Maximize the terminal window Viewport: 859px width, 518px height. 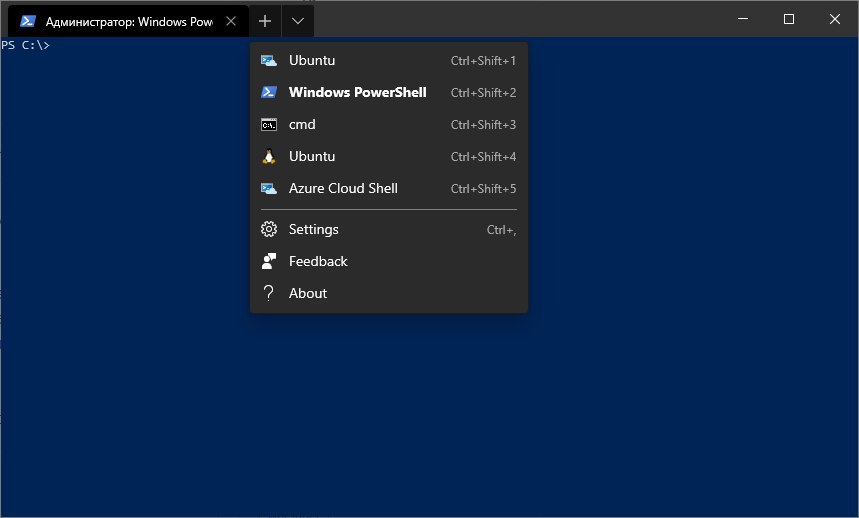(x=789, y=19)
